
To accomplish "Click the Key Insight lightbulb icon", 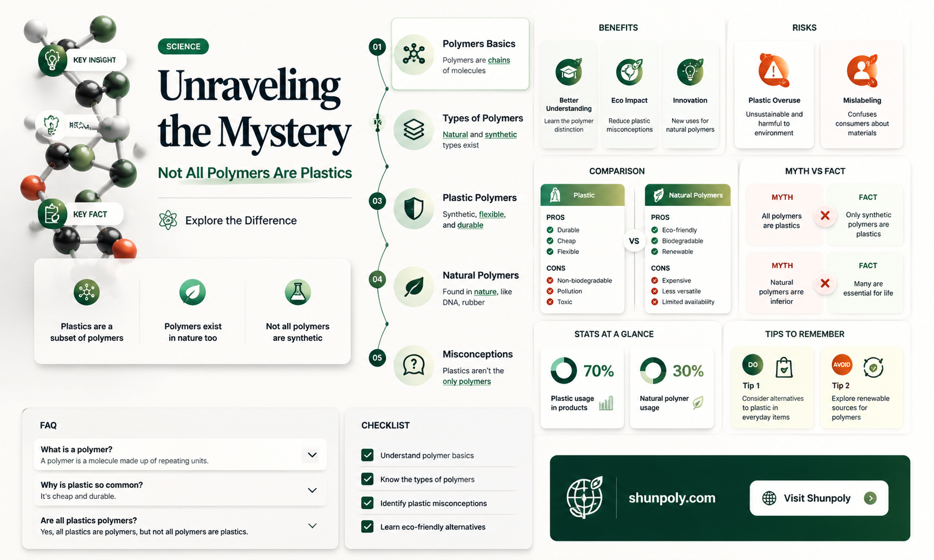I will 52,59.
